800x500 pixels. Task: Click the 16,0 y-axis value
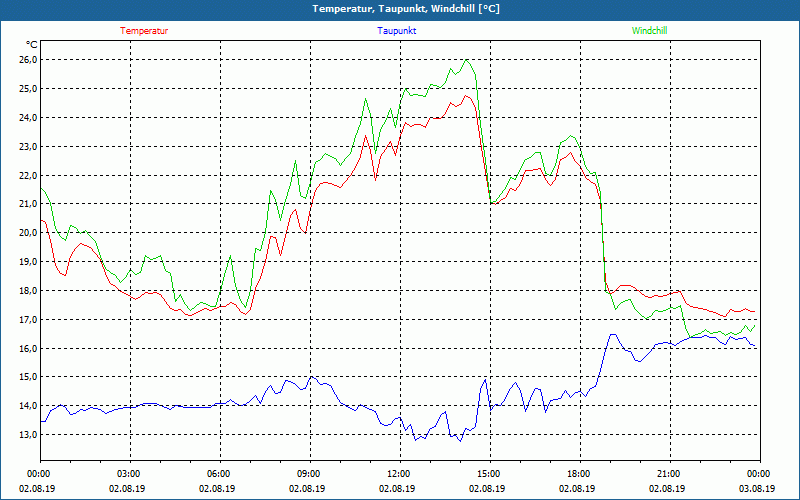pos(28,348)
